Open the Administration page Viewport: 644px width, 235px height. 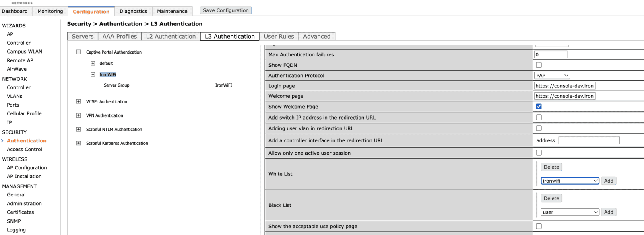(24, 204)
